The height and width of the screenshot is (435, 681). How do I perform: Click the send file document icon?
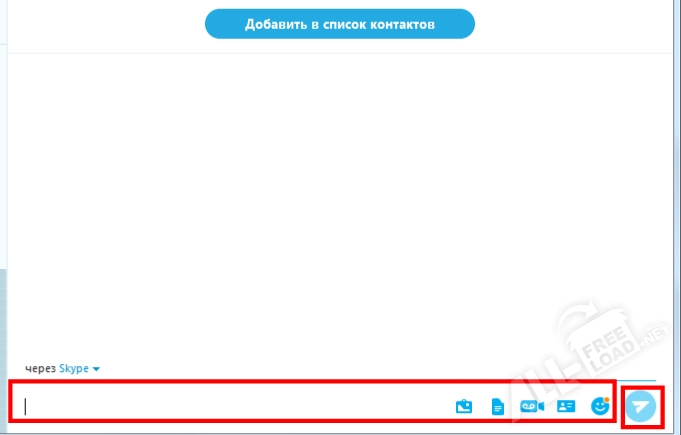tap(497, 406)
